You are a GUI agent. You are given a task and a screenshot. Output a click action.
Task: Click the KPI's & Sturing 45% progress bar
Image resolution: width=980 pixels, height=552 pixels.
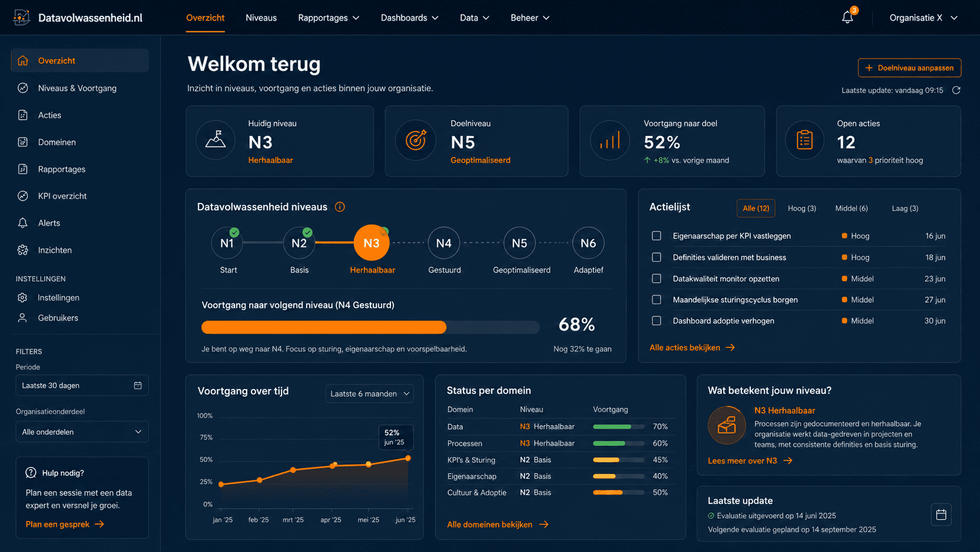(x=618, y=460)
